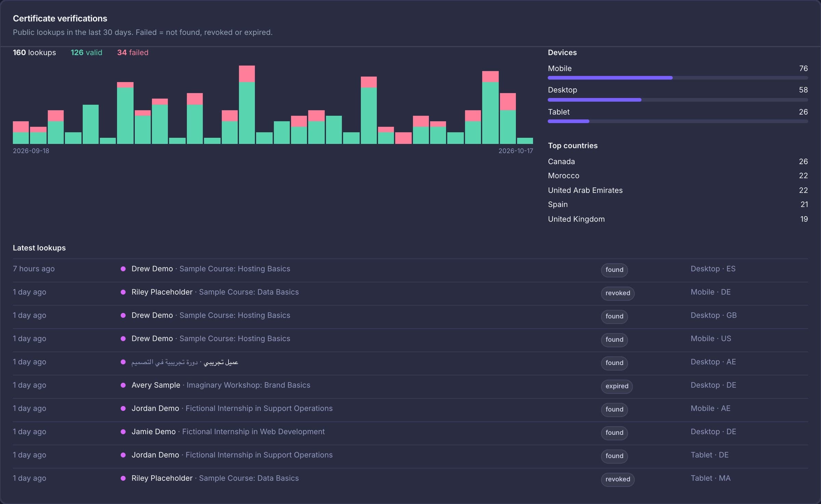Click 'Tablet · MA' in the Riley Placeholder row
This screenshot has width=821, height=504.
click(x=711, y=478)
